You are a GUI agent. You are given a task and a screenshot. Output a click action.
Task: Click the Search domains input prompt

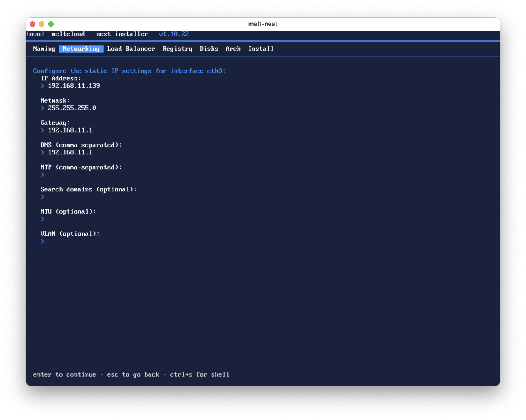(x=42, y=197)
